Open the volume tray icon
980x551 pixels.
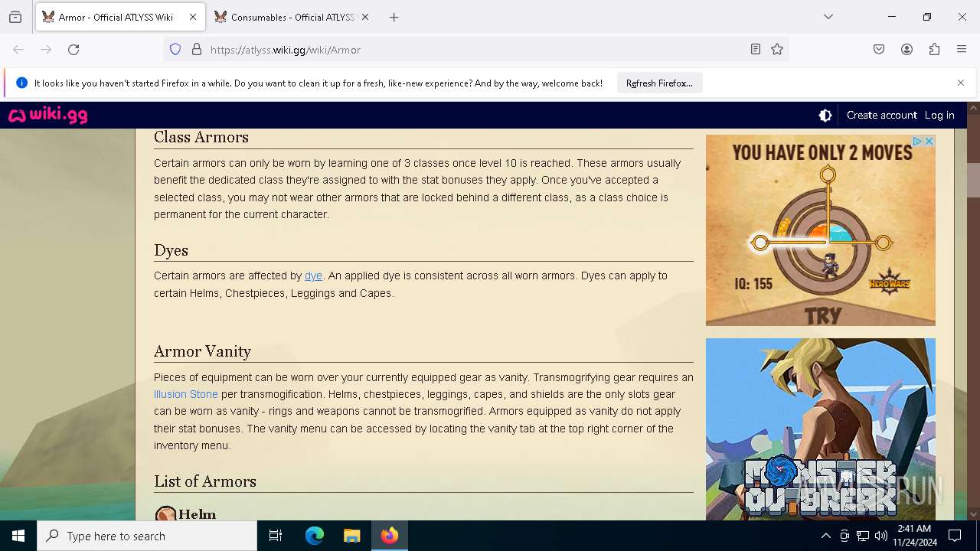[881, 536]
